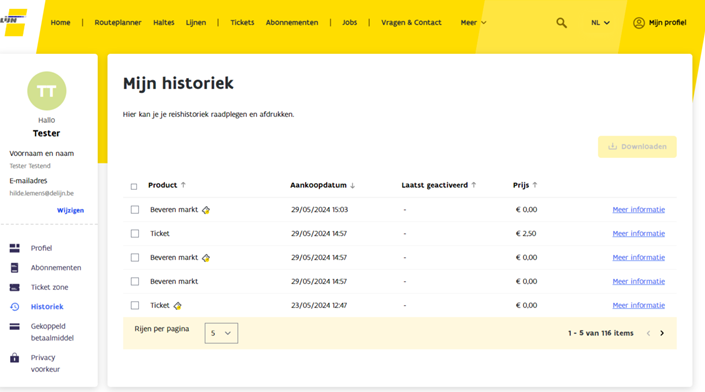705x392 pixels.
Task: Open Gekoppeld betaalmiddel card icon
Action: pos(14,326)
